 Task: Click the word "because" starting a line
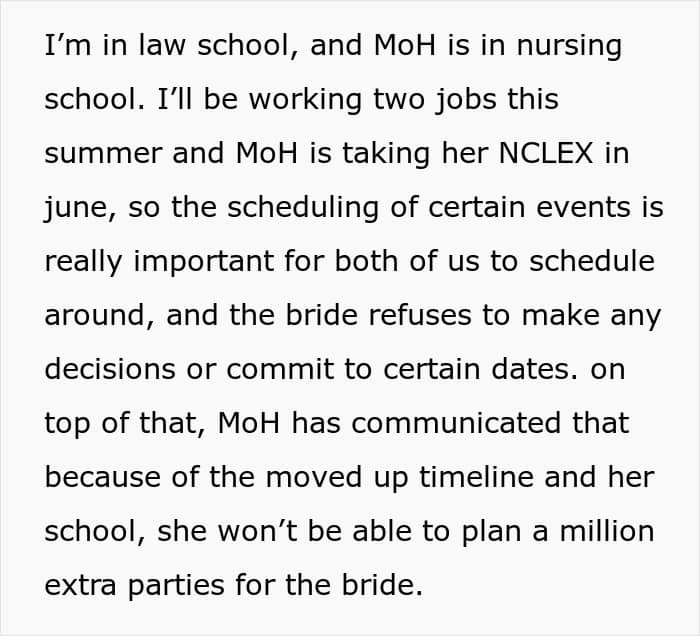103,478
